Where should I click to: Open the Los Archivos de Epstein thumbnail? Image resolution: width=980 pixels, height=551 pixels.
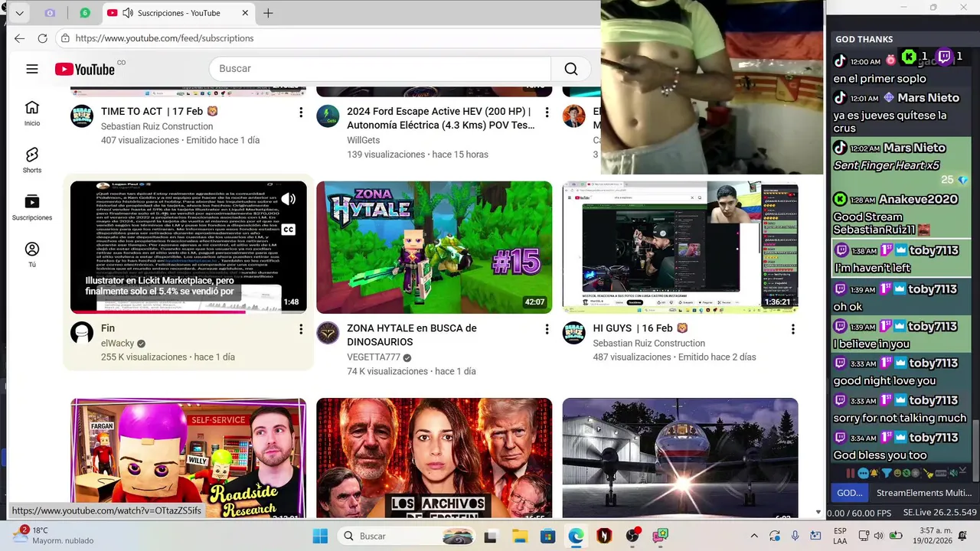(434, 458)
